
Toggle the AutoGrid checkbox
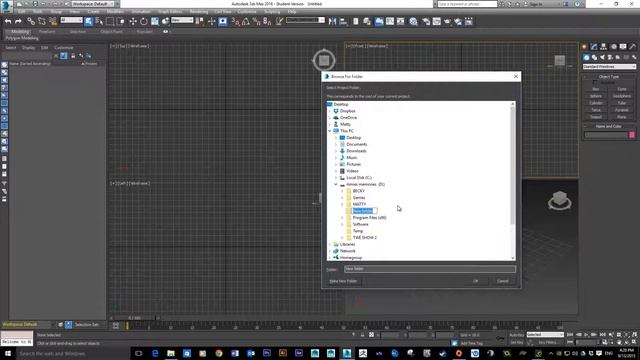pos(595,82)
